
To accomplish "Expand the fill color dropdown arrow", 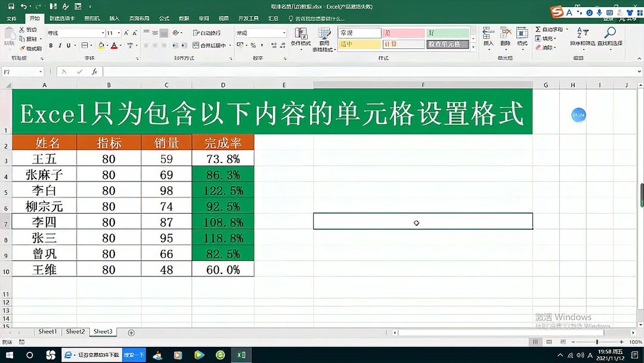I will [x=107, y=46].
